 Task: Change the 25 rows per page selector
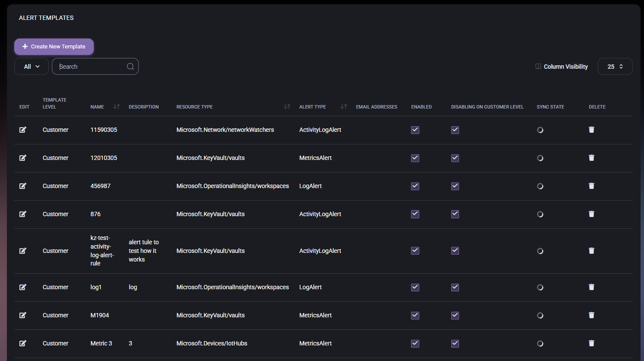point(615,67)
